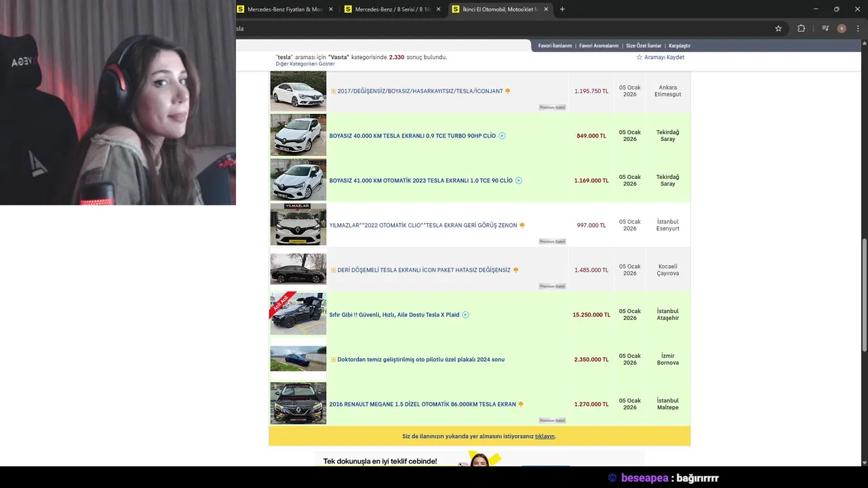Click location İzmir Bornova

click(668, 359)
